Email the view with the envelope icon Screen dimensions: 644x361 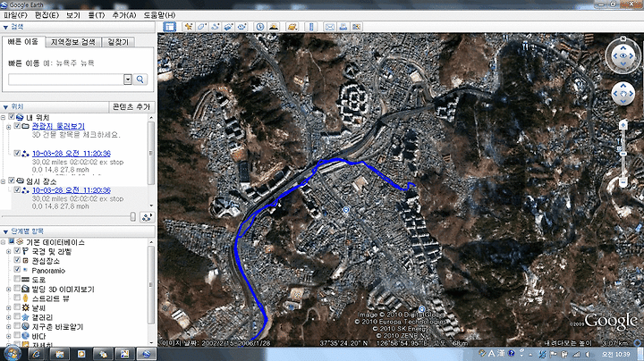[x=329, y=27]
